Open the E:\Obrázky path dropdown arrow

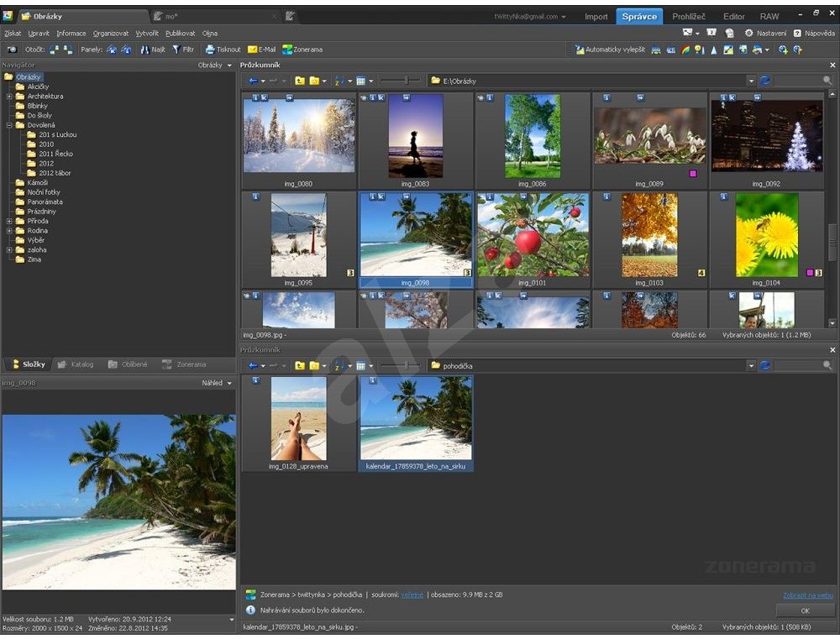coord(750,81)
